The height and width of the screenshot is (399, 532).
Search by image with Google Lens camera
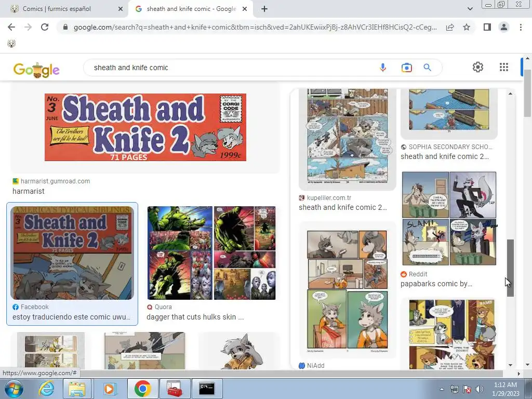click(x=406, y=68)
